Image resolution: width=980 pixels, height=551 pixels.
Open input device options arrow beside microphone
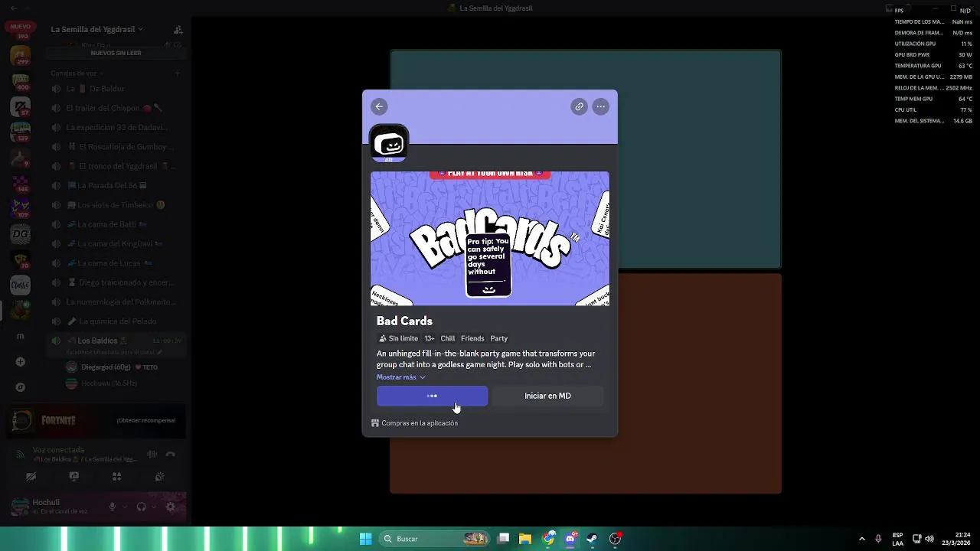pyautogui.click(x=124, y=507)
